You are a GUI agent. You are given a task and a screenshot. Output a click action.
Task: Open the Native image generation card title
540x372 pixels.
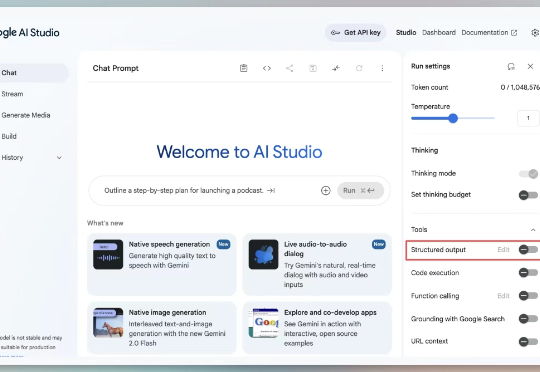click(167, 312)
